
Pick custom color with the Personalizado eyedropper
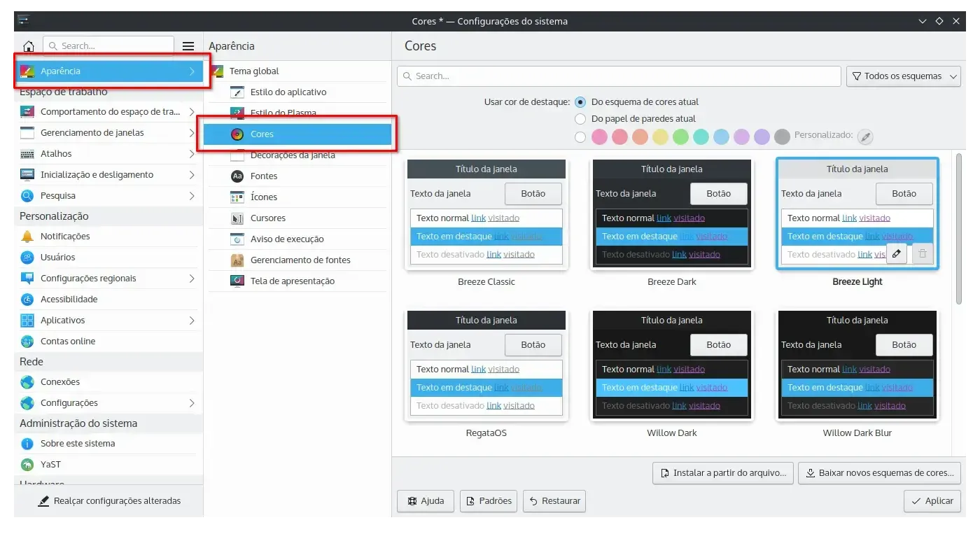pyautogui.click(x=866, y=136)
